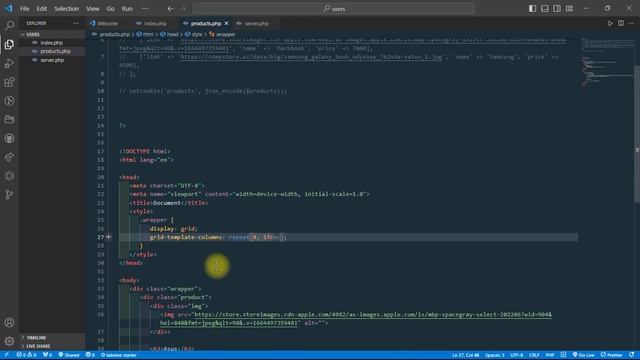Viewport: 640px width, 360px height.
Task: Open the Manage gear icon
Action: 9,341
